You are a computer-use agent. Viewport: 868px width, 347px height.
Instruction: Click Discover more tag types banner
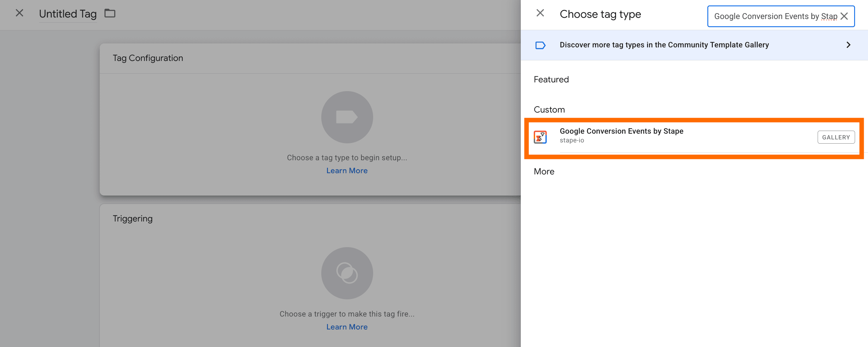(x=664, y=45)
